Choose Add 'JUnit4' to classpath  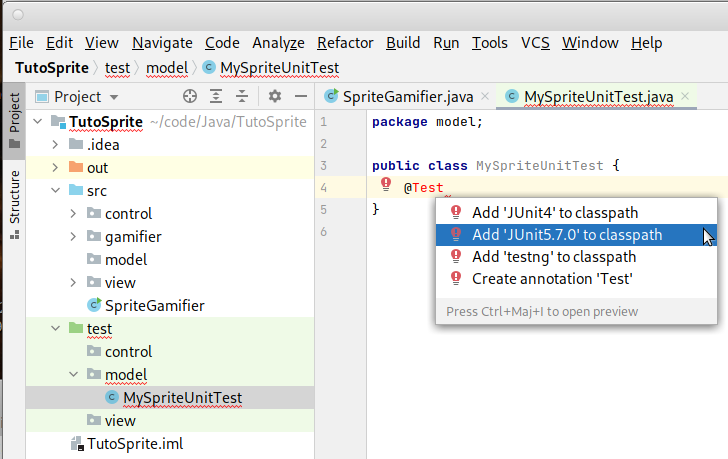(x=554, y=213)
